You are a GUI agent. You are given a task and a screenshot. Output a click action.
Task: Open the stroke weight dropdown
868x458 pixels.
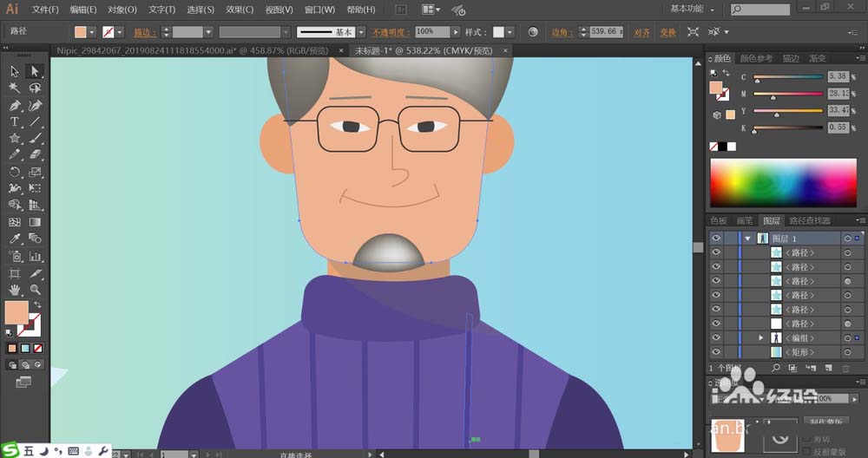[208, 32]
